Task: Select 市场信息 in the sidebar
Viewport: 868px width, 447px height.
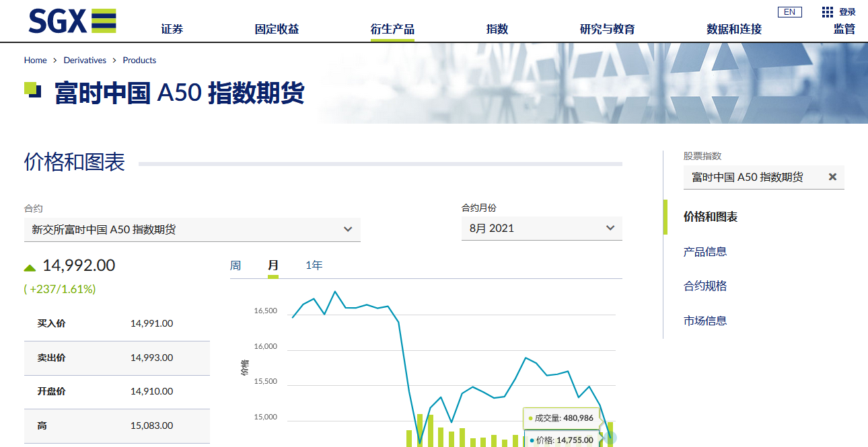Action: (x=705, y=321)
